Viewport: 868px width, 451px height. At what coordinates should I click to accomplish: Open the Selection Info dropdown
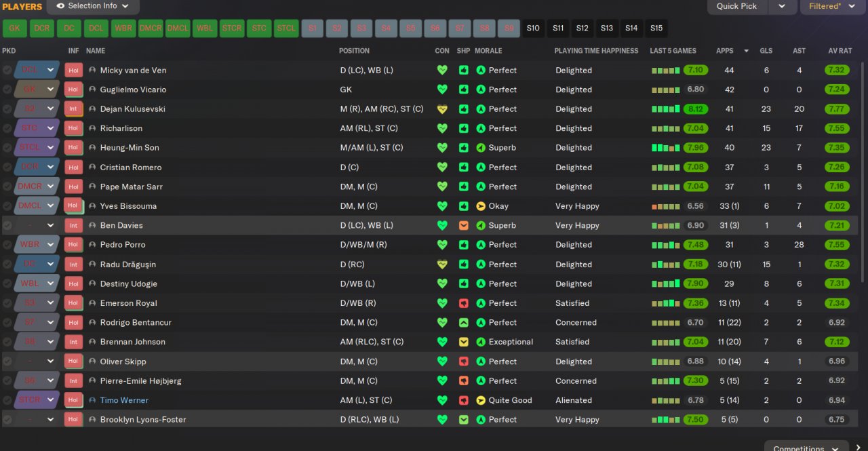click(x=93, y=6)
